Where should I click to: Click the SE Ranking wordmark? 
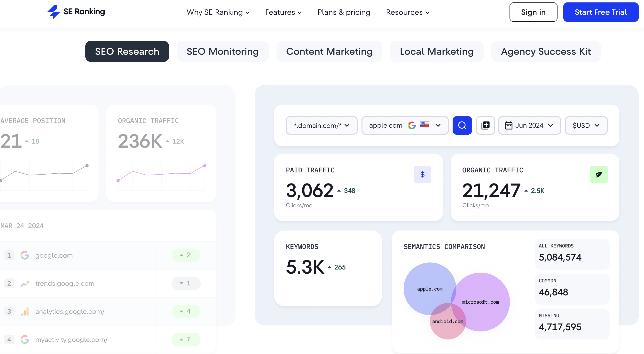coord(84,11)
